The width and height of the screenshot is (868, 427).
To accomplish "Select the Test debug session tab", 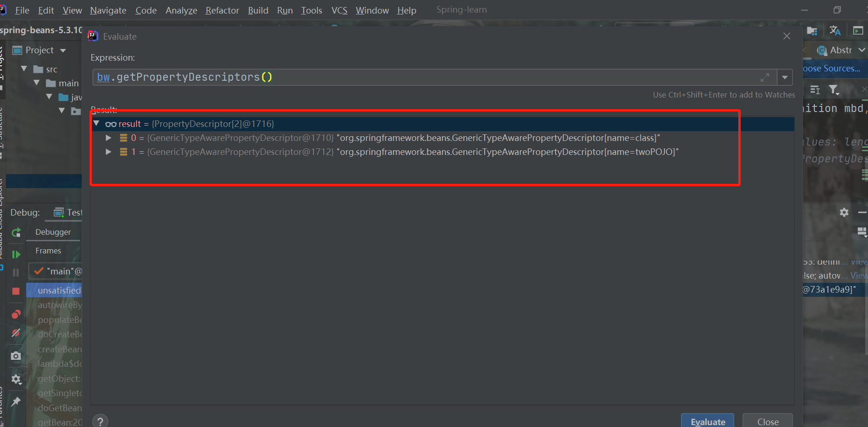I will click(x=68, y=213).
